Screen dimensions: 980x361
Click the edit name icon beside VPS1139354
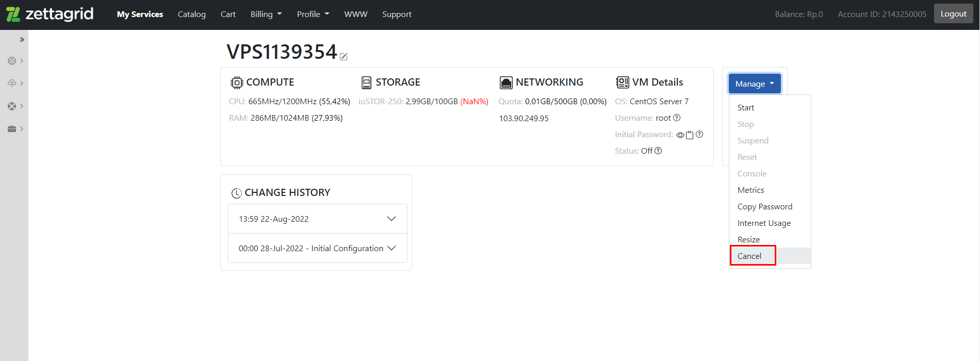point(344,57)
